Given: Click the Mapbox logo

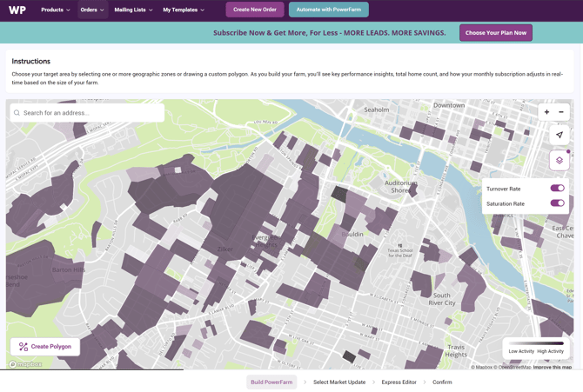Looking at the screenshot, I should tap(25, 364).
